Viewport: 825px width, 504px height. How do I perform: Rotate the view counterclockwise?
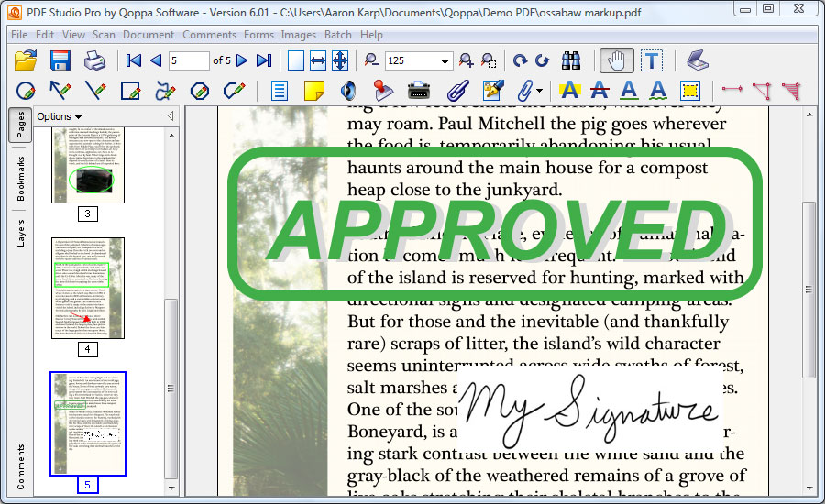click(x=542, y=60)
